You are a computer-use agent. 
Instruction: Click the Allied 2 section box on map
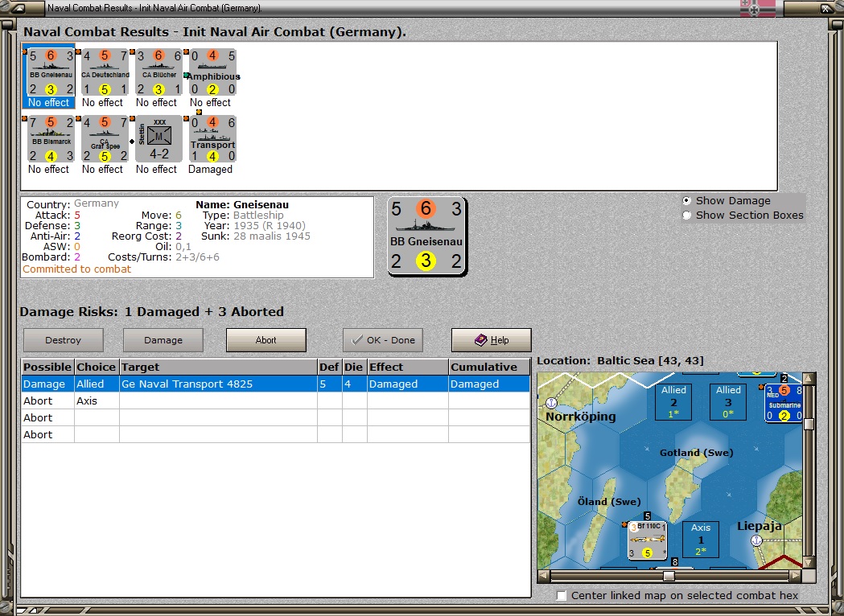[673, 401]
